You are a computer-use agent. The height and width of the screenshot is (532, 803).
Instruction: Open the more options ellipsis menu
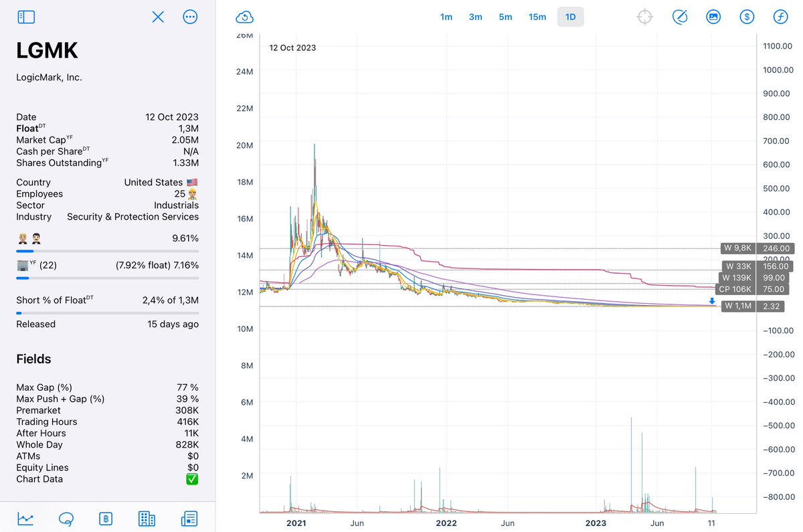[x=191, y=17]
